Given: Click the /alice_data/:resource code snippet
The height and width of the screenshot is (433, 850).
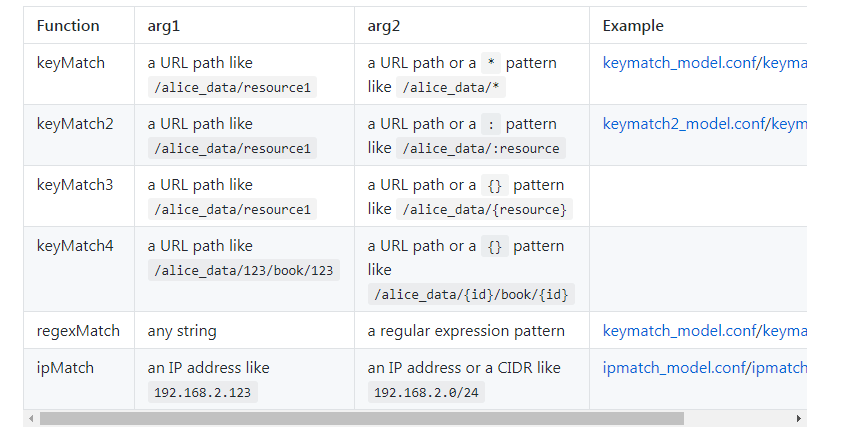Looking at the screenshot, I should 481,148.
